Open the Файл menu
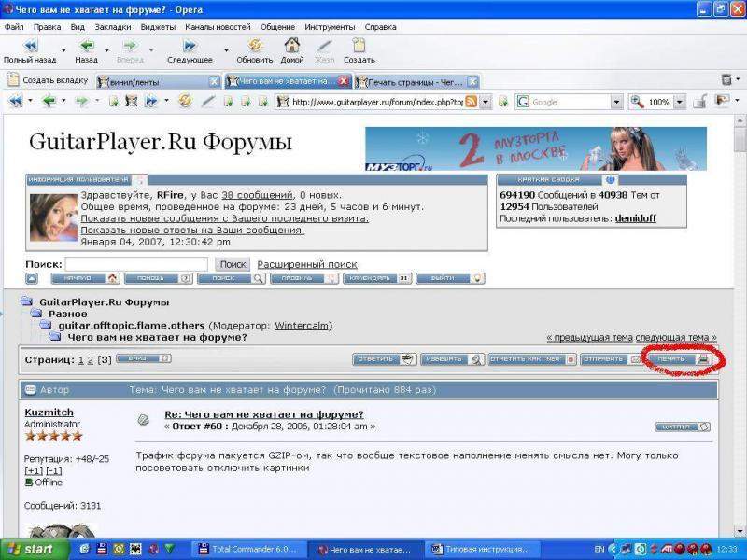Screen dimensions: 747x560 tap(14, 27)
